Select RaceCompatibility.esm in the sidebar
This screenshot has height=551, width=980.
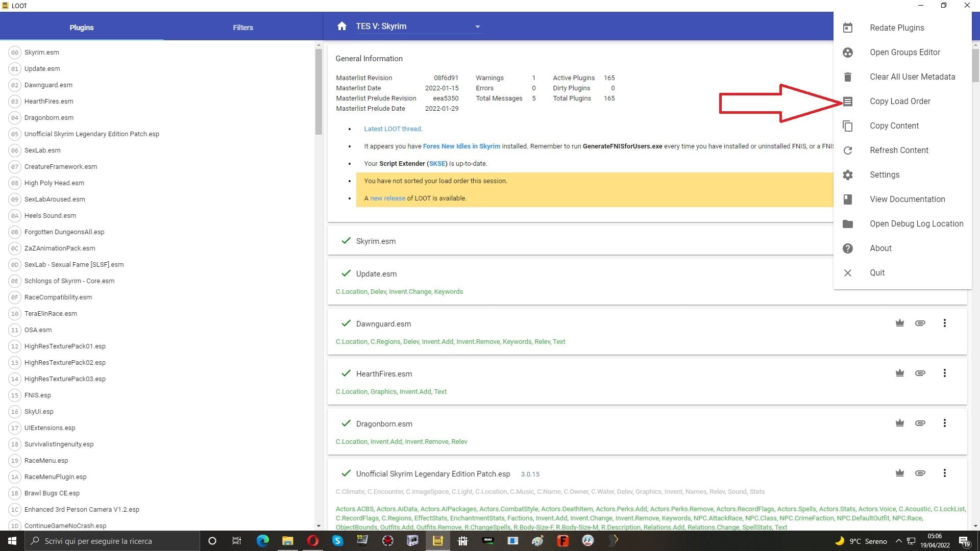click(157, 297)
